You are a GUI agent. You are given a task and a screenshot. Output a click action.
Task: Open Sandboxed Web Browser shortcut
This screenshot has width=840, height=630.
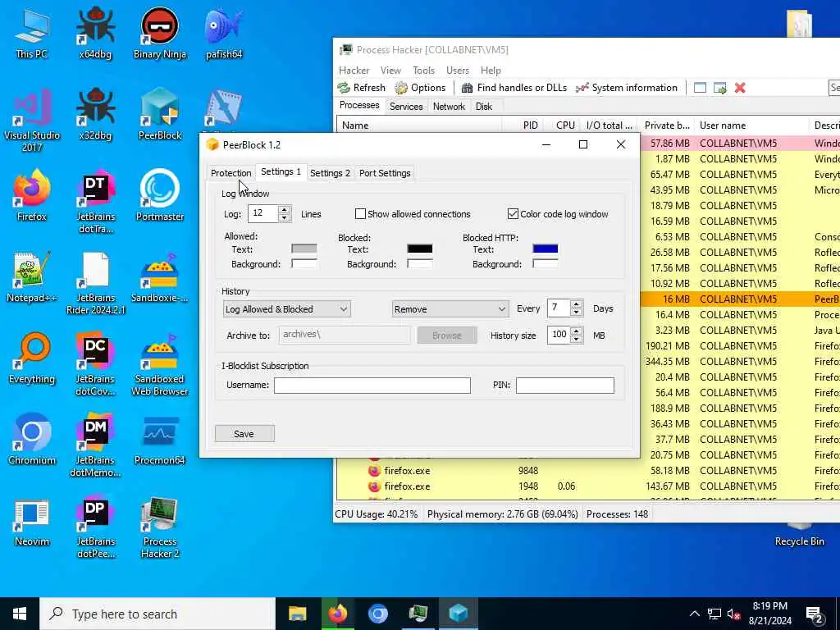click(160, 365)
